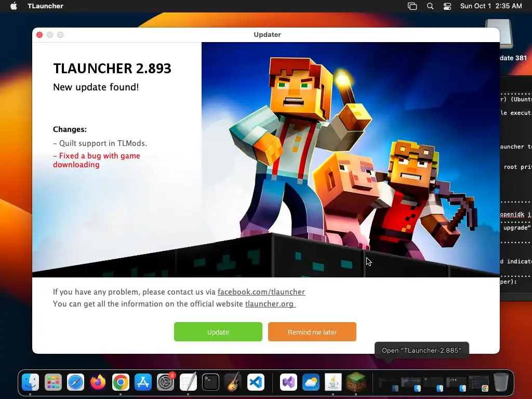Click the red "Fixed a bug with game downloading" text
This screenshot has width=532, height=399.
click(x=96, y=160)
